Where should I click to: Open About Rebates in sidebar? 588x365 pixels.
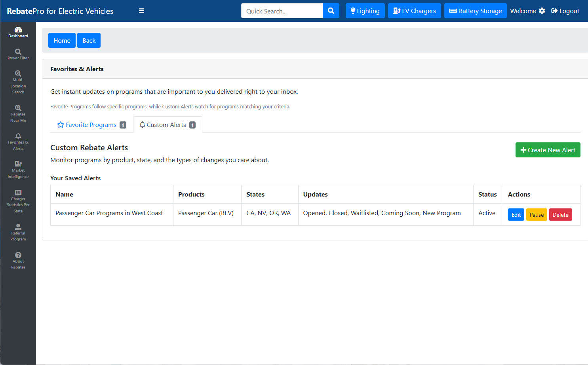18,261
